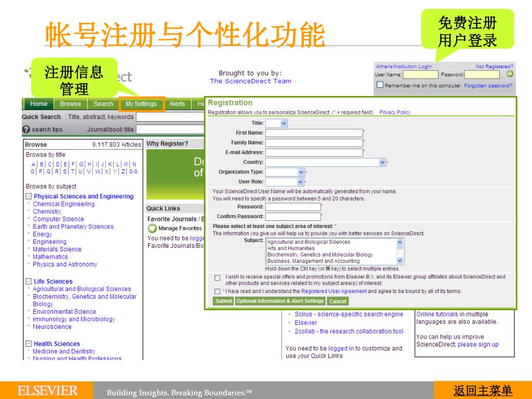This screenshot has height=399, width=532.
Task: Click the login User Name field
Action: point(420,74)
